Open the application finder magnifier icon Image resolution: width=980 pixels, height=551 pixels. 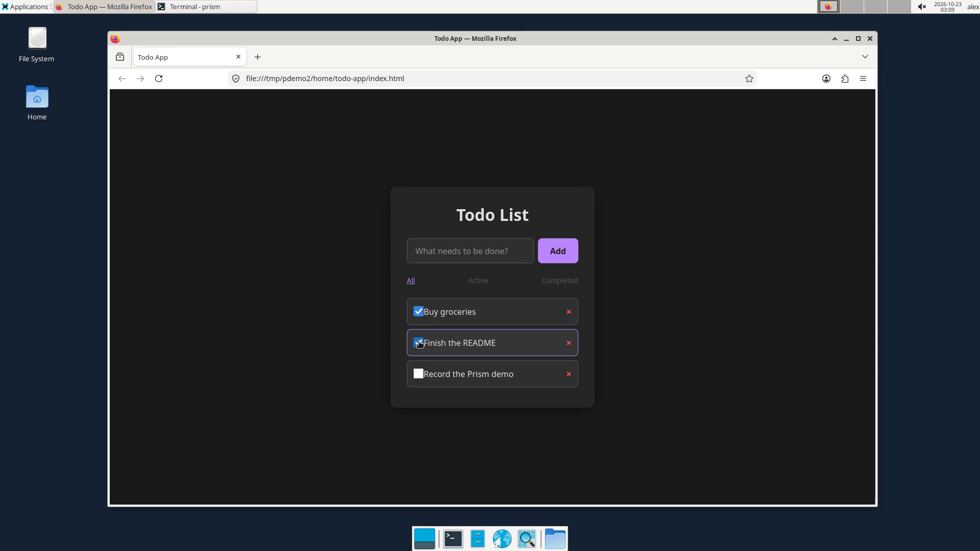pyautogui.click(x=526, y=539)
